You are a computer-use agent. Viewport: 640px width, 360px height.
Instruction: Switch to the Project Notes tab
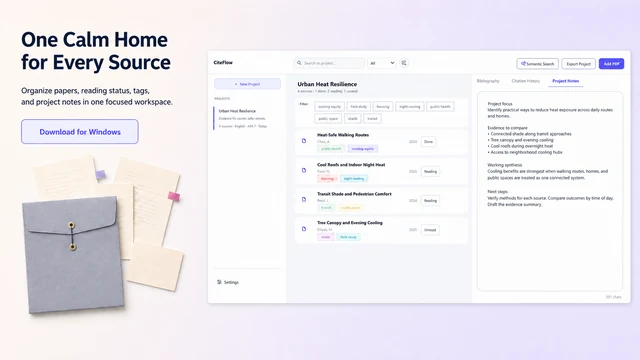pos(565,81)
